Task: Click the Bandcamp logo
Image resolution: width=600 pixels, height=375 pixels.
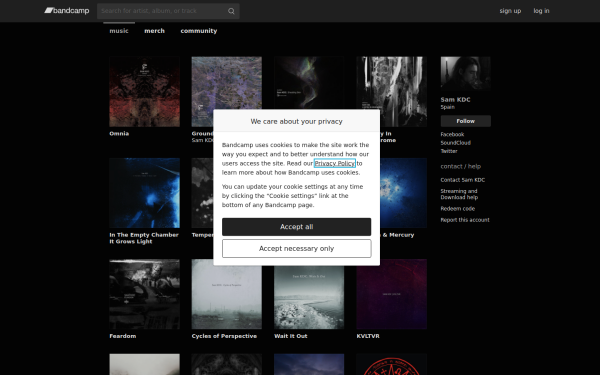Action: coord(67,11)
